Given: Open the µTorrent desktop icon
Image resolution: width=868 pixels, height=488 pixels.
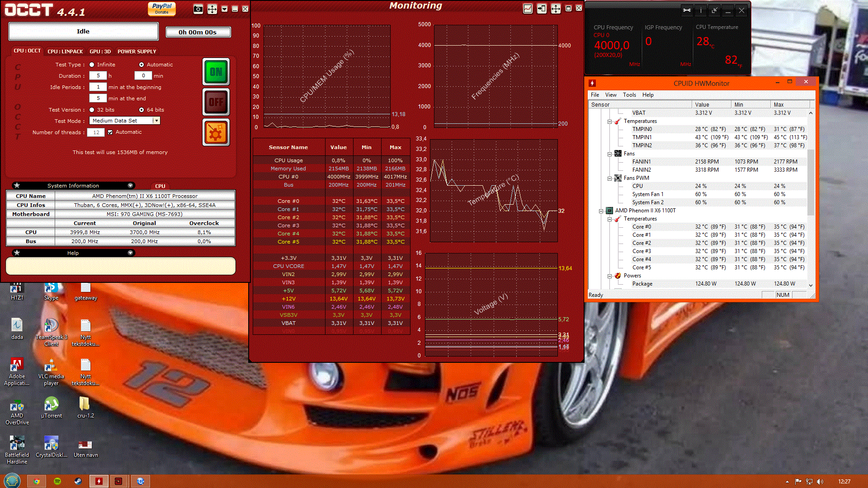Looking at the screenshot, I should point(51,407).
